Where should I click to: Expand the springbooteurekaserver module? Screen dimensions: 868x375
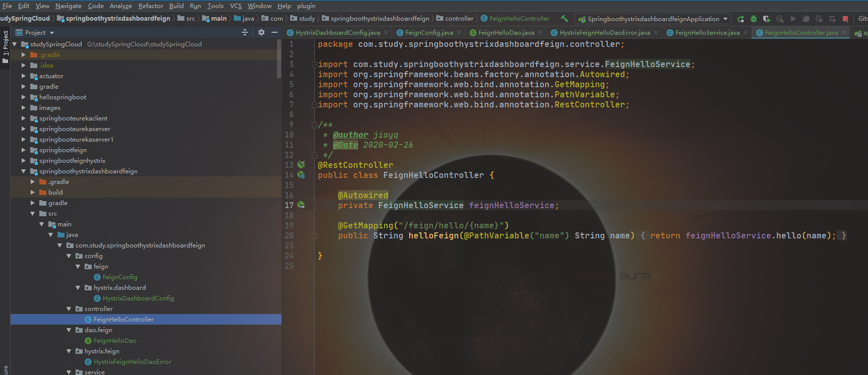click(x=24, y=129)
